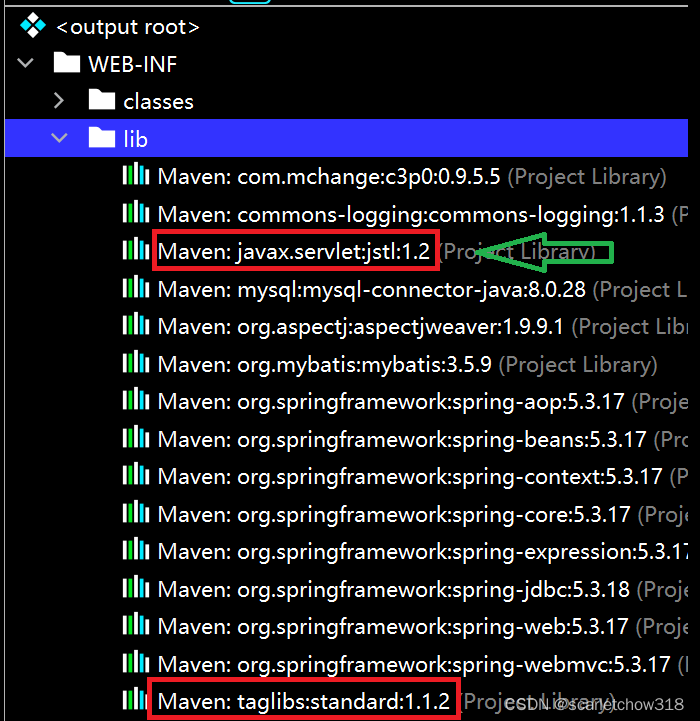Click library icon for javax.servlet:jstl
The image size is (700, 721).
(x=136, y=250)
